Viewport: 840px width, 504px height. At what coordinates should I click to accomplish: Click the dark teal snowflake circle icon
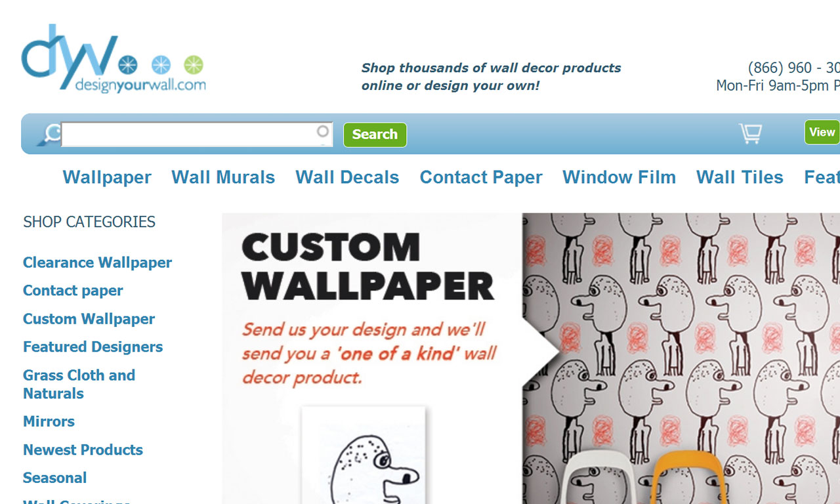128,64
